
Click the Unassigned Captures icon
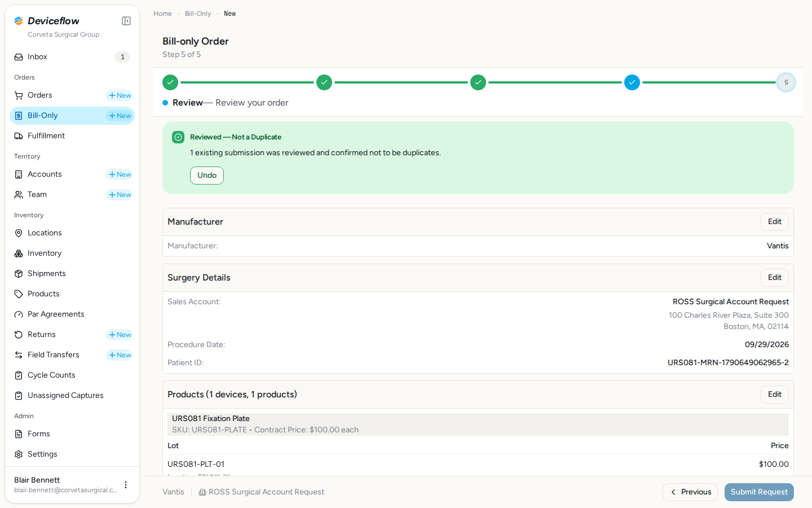pos(19,396)
